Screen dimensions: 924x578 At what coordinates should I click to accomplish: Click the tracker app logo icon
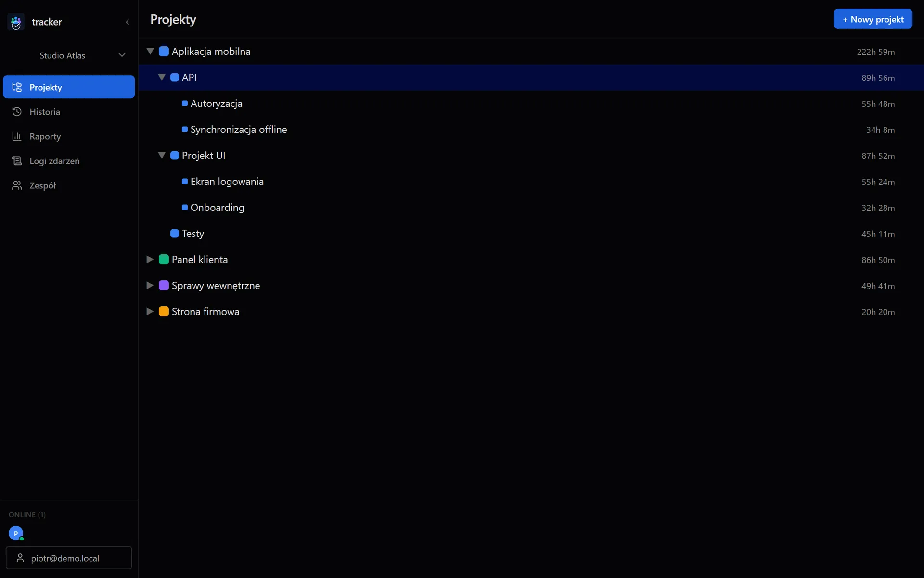coord(16,22)
